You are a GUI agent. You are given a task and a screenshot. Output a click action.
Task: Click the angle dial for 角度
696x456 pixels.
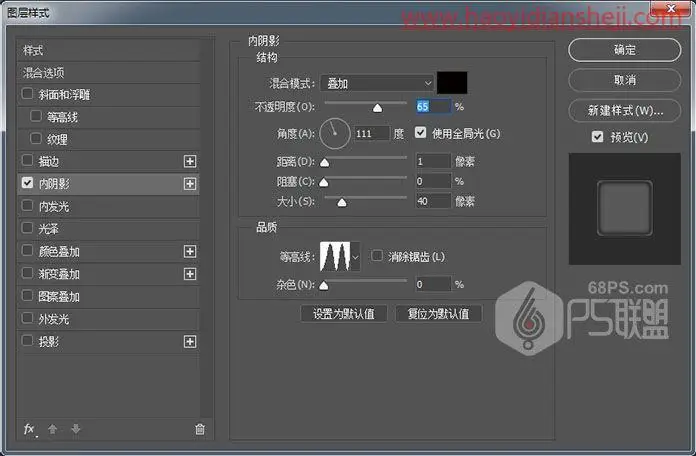pos(335,133)
